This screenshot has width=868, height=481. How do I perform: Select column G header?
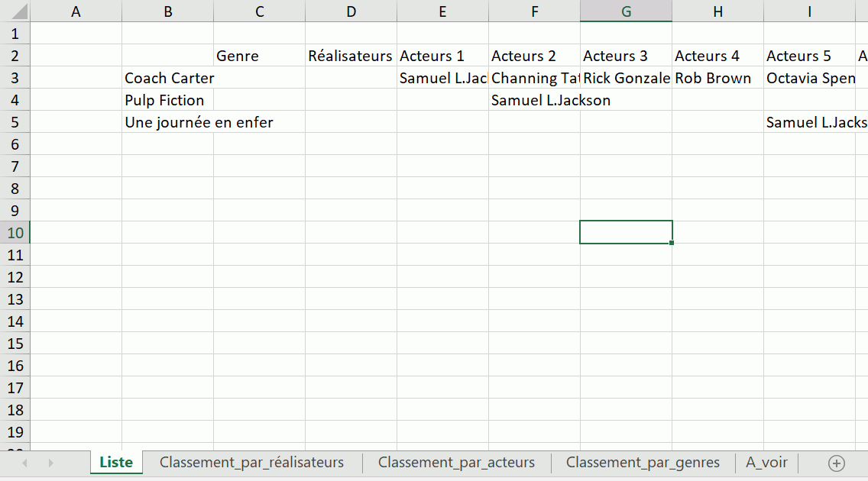click(626, 11)
